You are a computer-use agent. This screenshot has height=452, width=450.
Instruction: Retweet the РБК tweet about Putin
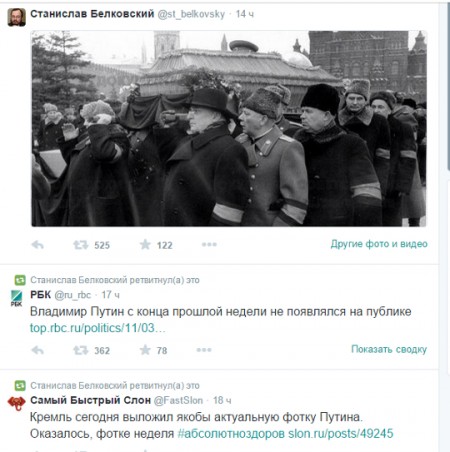[81, 350]
